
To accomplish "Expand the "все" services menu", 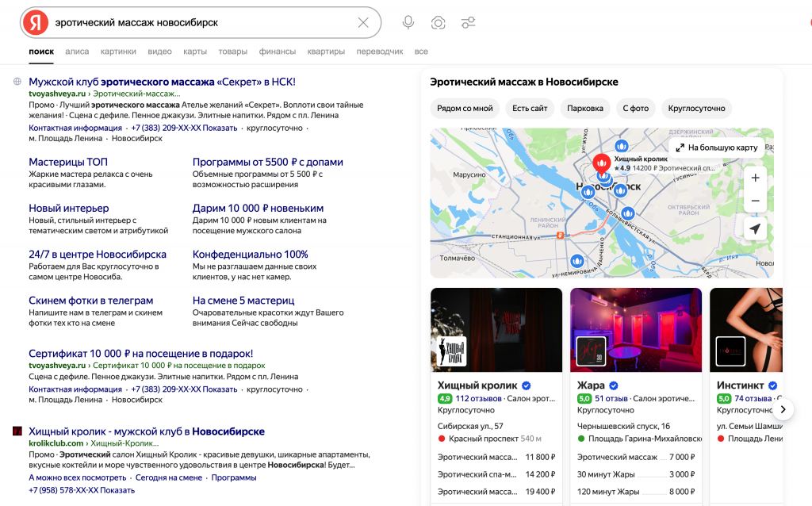I will 421,52.
